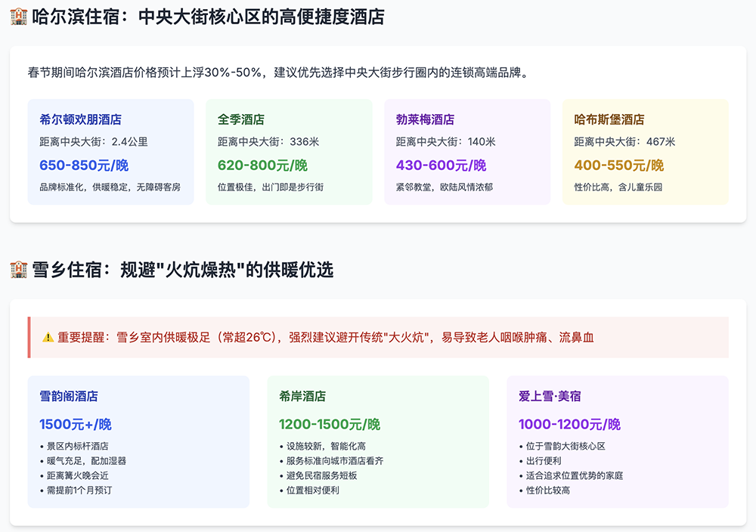Select the green 620-800元/晚 price text
This screenshot has height=532, width=756.
tap(263, 165)
